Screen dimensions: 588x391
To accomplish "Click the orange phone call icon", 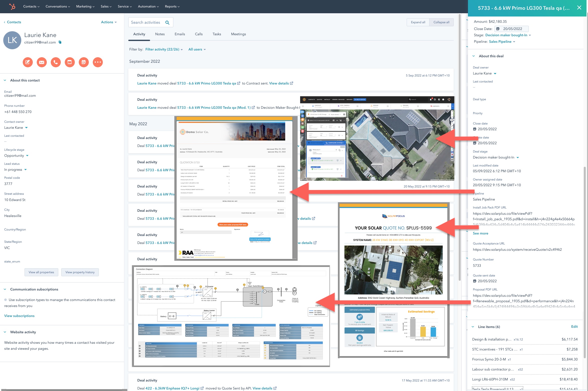I will point(56,62).
